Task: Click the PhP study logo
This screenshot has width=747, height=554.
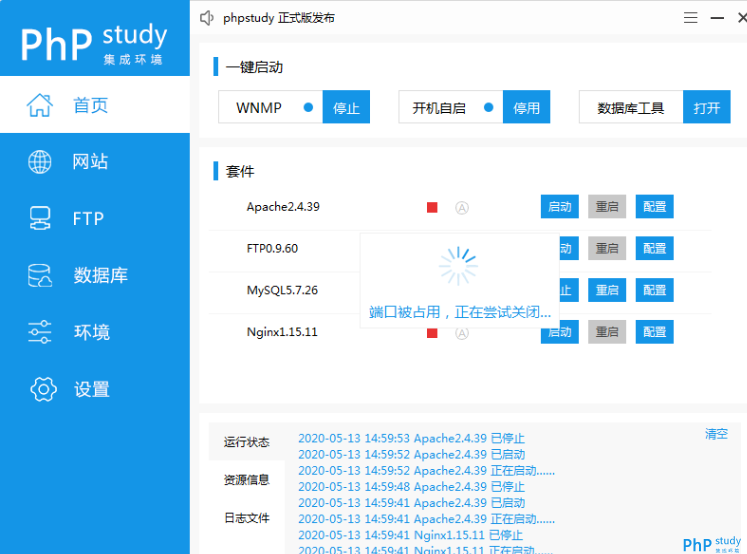Action: [x=94, y=43]
